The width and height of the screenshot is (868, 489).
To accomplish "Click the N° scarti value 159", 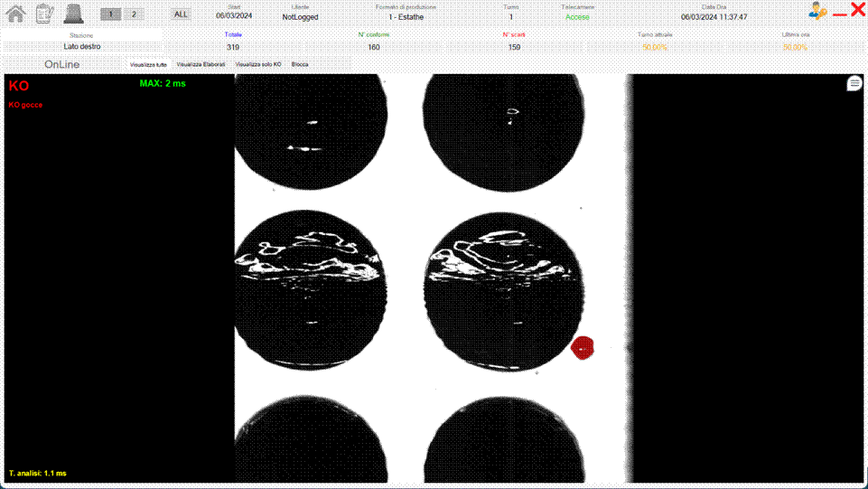I will coord(514,47).
